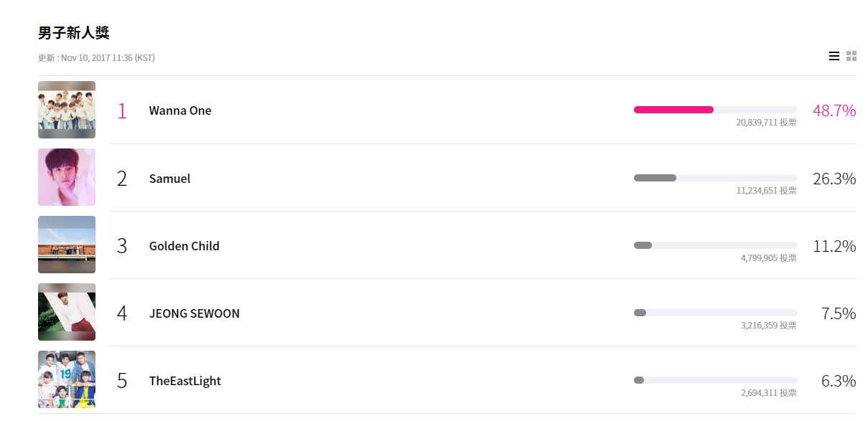Screen dimensions: 868x421
Task: Open JEONG SEWOON thumbnail image
Action: tap(67, 312)
